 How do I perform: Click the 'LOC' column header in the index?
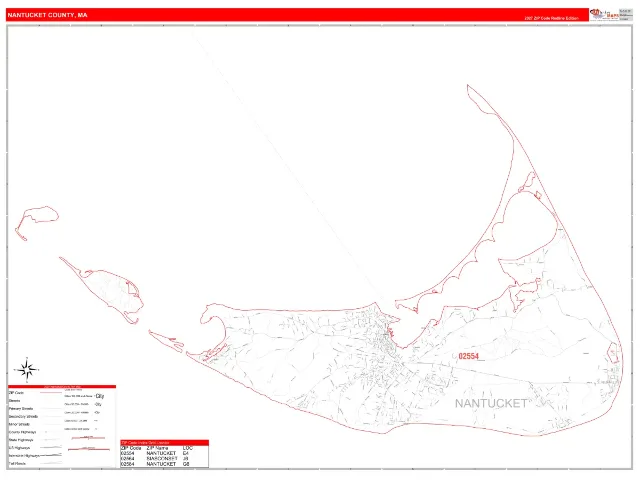(x=187, y=448)
